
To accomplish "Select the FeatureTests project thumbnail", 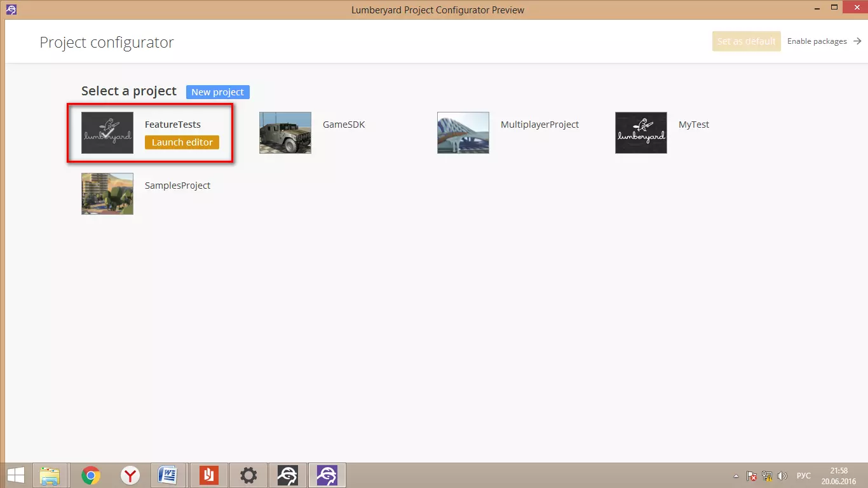I will click(x=107, y=133).
